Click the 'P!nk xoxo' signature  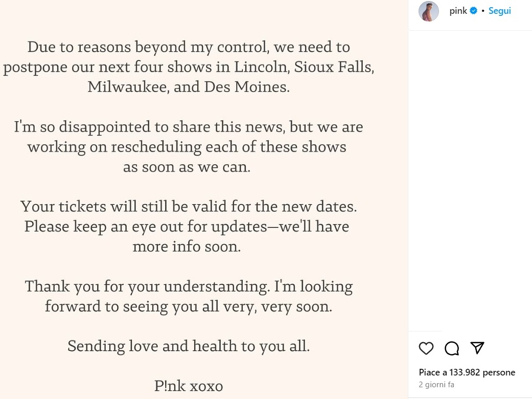point(189,386)
